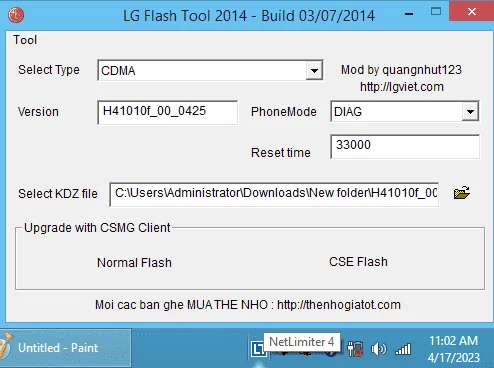Expand the Select Type dropdown arrow
Screen dimensions: 494x368
point(314,70)
